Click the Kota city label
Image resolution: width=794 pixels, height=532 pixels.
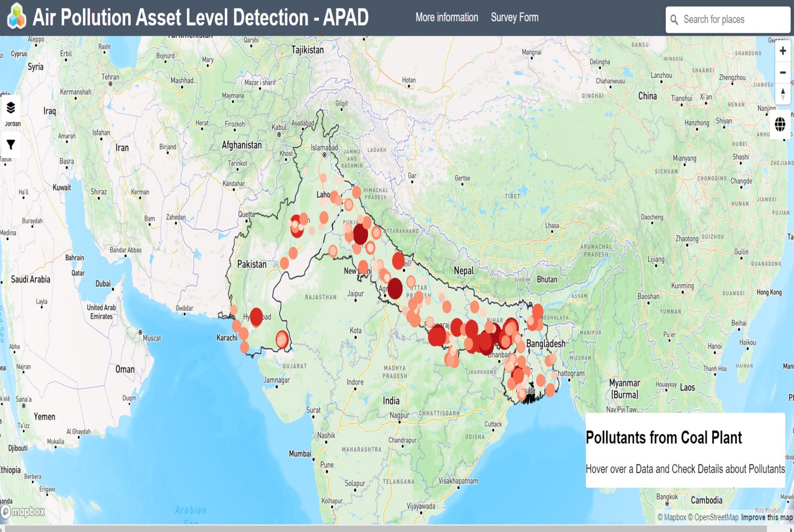coord(356,330)
